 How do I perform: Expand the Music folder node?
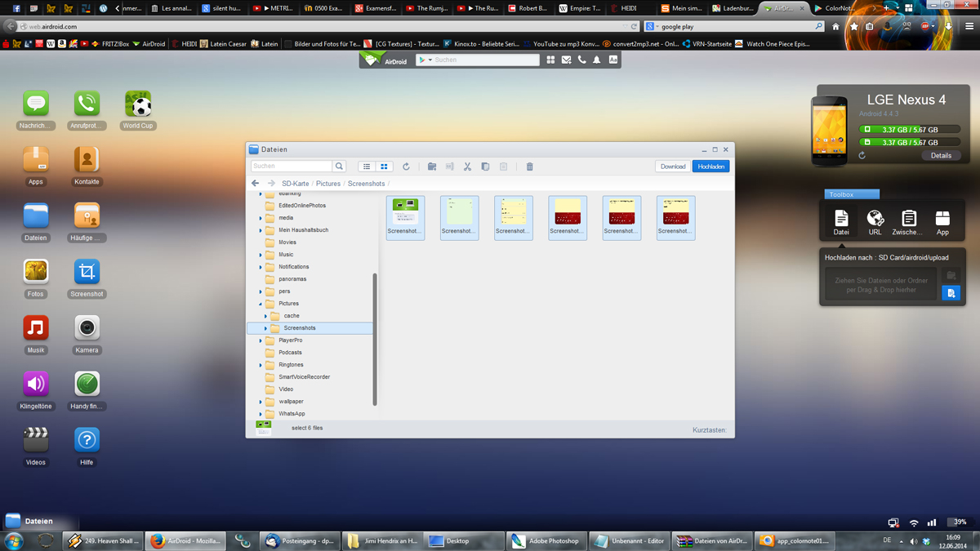[x=261, y=255]
